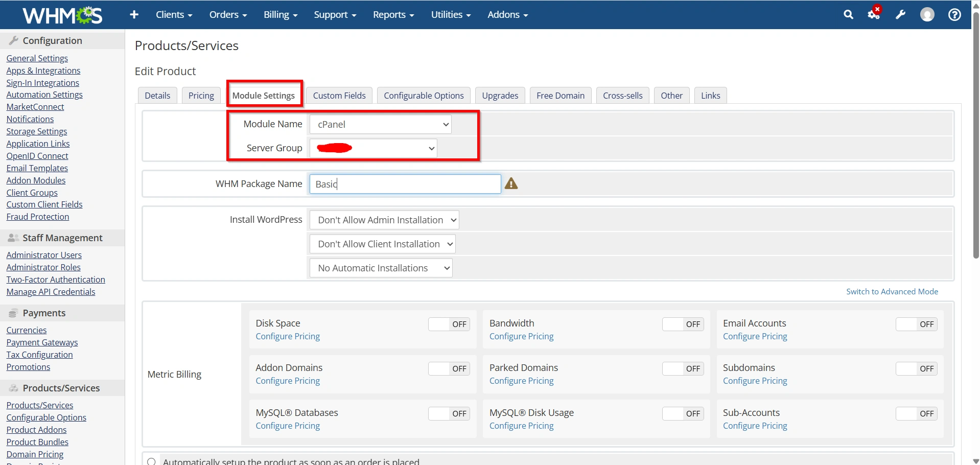Click the Staff Management users icon

14,238
